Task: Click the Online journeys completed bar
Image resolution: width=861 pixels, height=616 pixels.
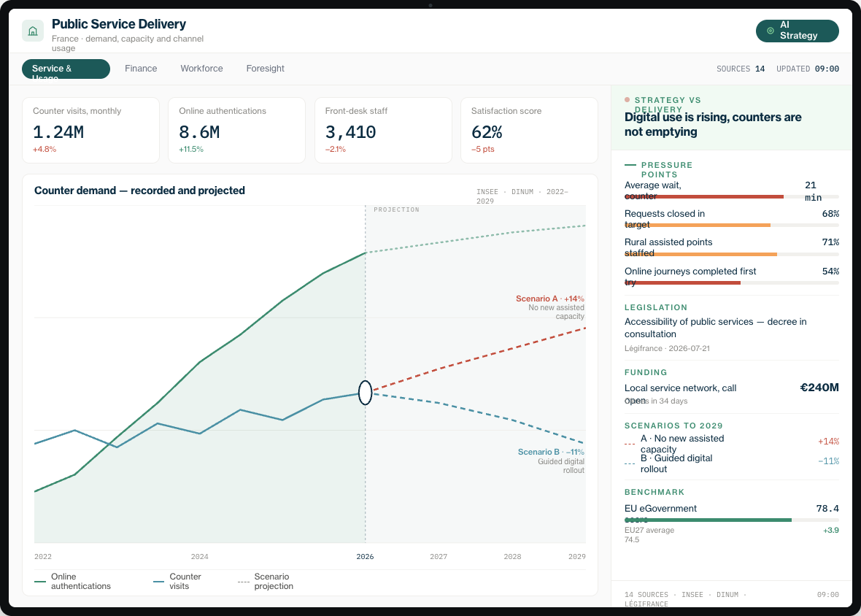Action: click(731, 282)
